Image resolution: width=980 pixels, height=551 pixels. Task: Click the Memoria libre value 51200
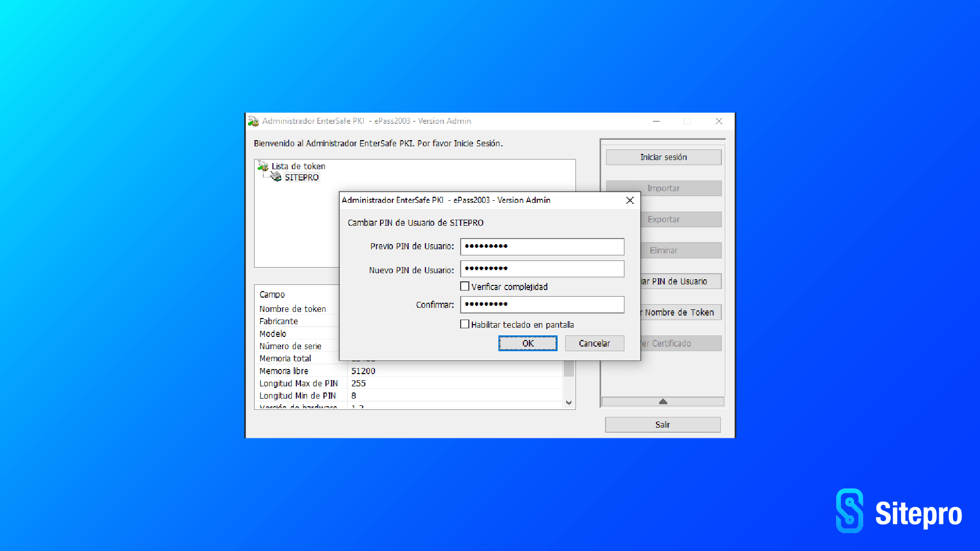click(363, 371)
